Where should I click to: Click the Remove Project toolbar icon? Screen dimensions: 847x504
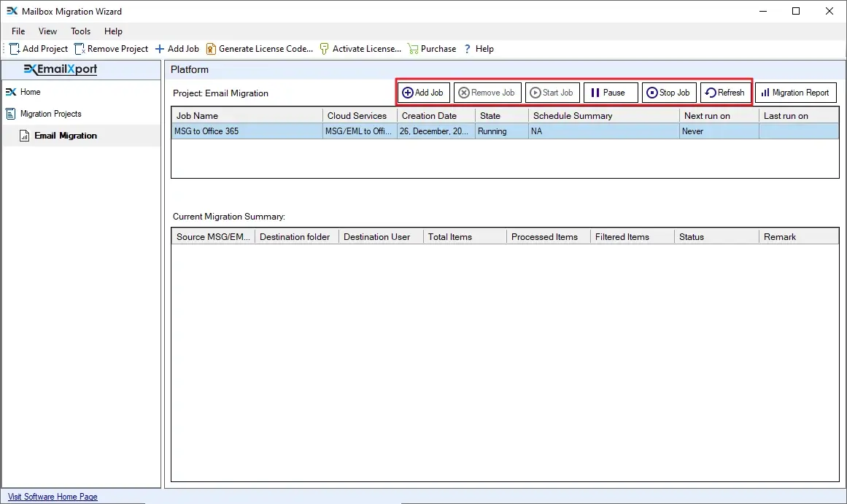111,48
